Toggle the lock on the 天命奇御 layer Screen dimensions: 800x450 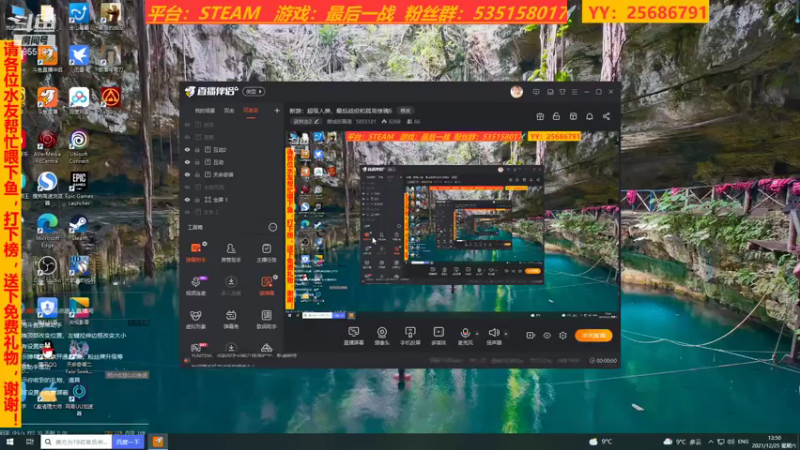coord(197,174)
